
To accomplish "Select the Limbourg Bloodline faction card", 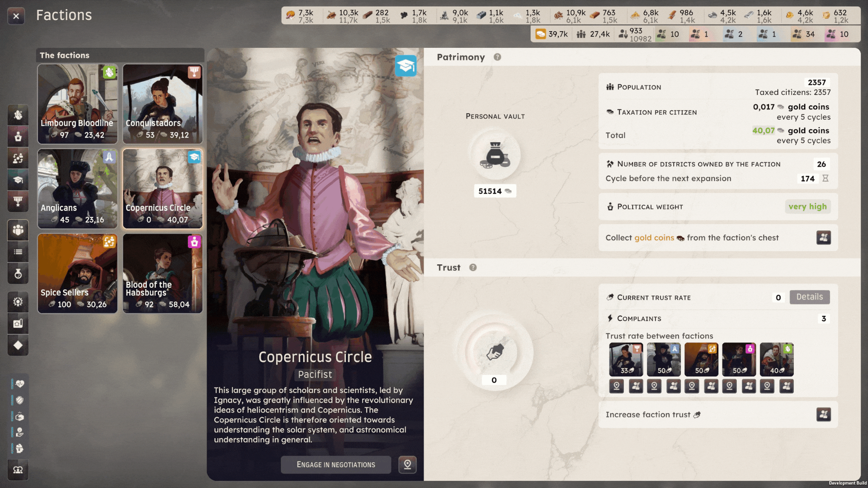I will [77, 104].
